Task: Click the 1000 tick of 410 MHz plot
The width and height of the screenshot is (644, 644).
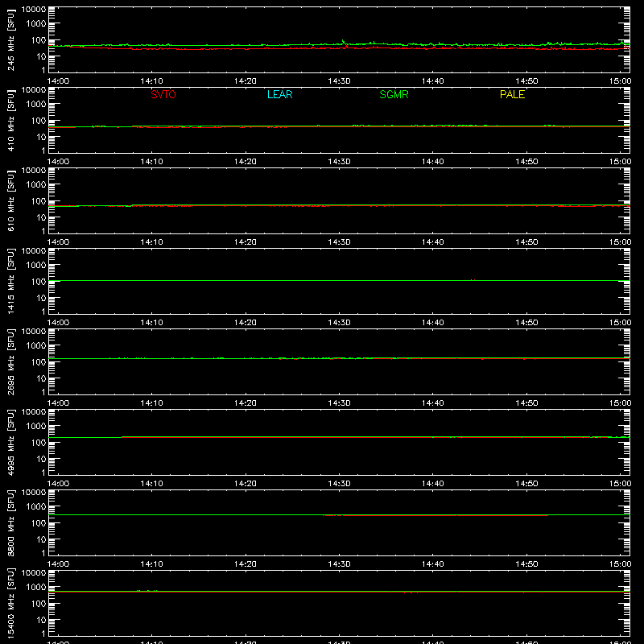Action: pyautogui.click(x=36, y=105)
